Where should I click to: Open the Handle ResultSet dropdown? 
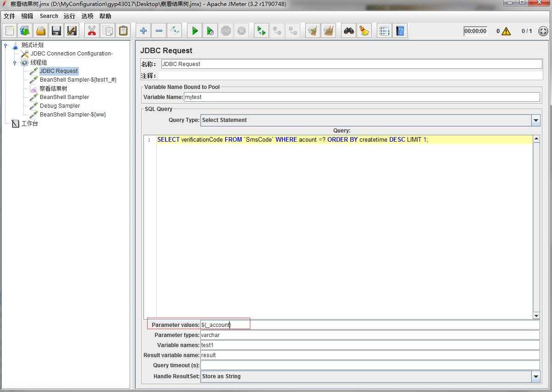point(535,376)
